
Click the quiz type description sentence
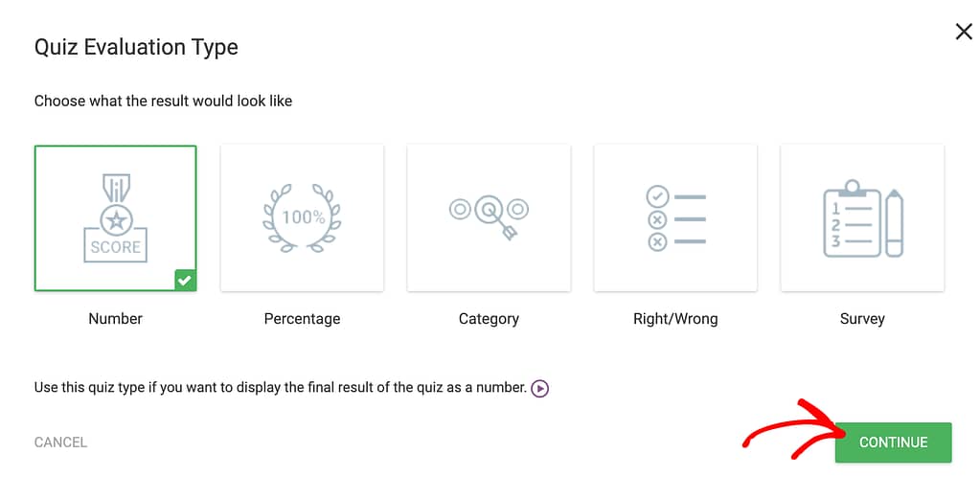click(281, 388)
